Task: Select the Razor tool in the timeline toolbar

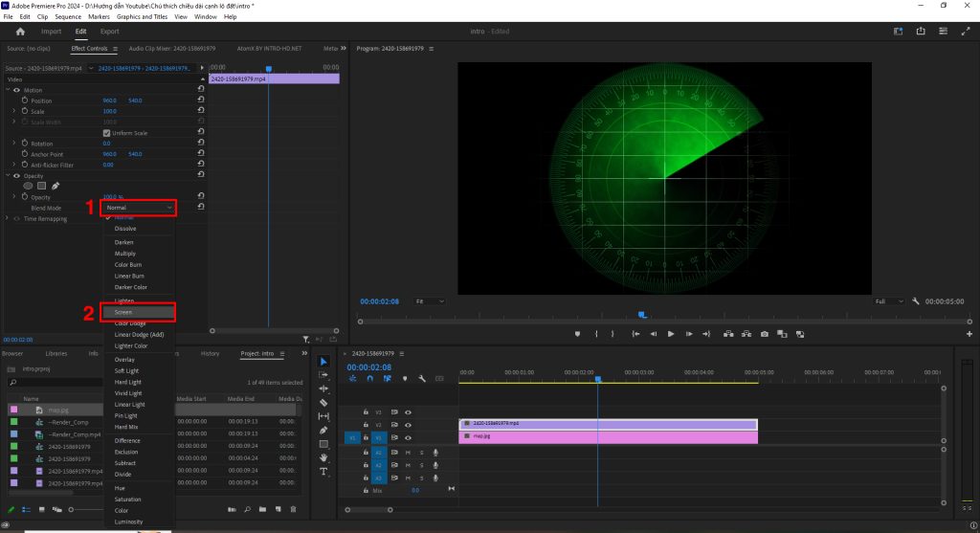Action: coord(323,403)
